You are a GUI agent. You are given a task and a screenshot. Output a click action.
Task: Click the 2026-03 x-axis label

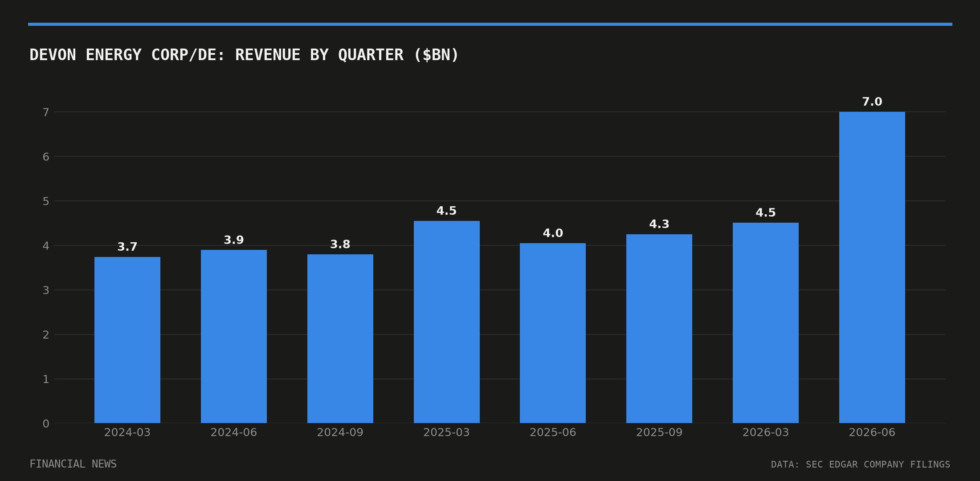pos(766,432)
